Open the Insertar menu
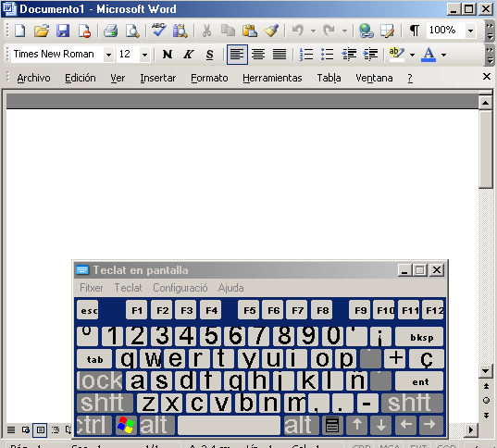The width and height of the screenshot is (497, 448). [x=158, y=78]
